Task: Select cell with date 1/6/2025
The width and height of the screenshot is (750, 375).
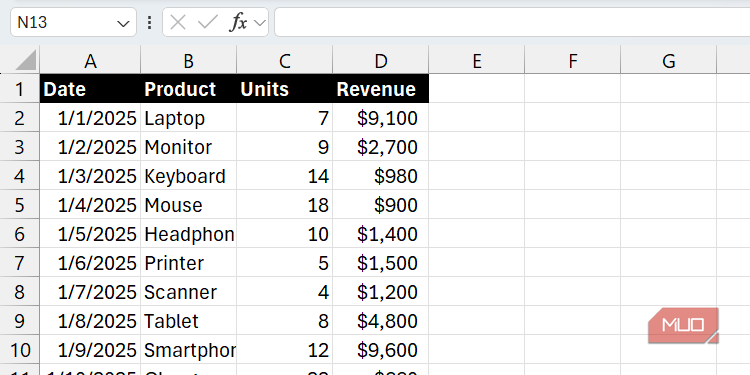Action: click(x=90, y=263)
